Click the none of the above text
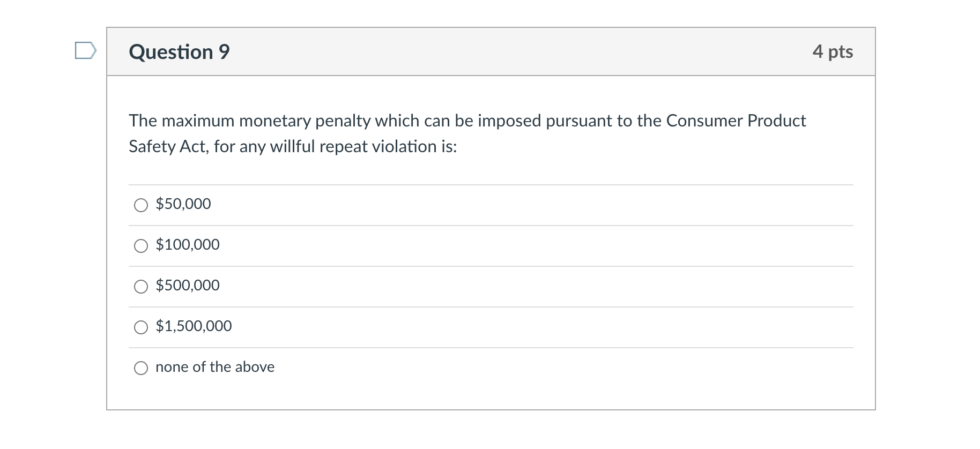This screenshot has width=980, height=449. tap(214, 367)
